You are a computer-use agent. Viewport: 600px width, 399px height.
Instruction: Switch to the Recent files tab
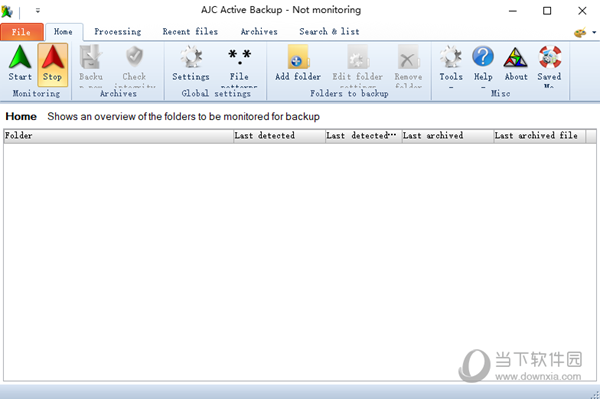[x=190, y=32]
